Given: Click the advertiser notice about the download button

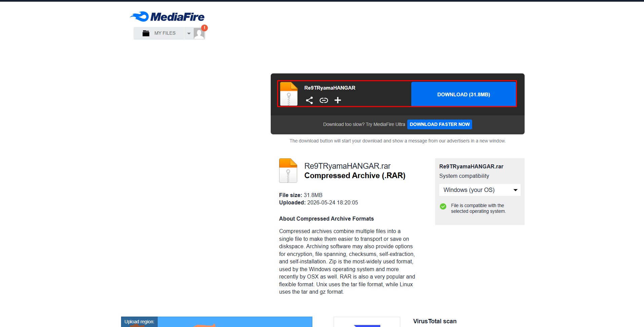Looking at the screenshot, I should pos(397,141).
